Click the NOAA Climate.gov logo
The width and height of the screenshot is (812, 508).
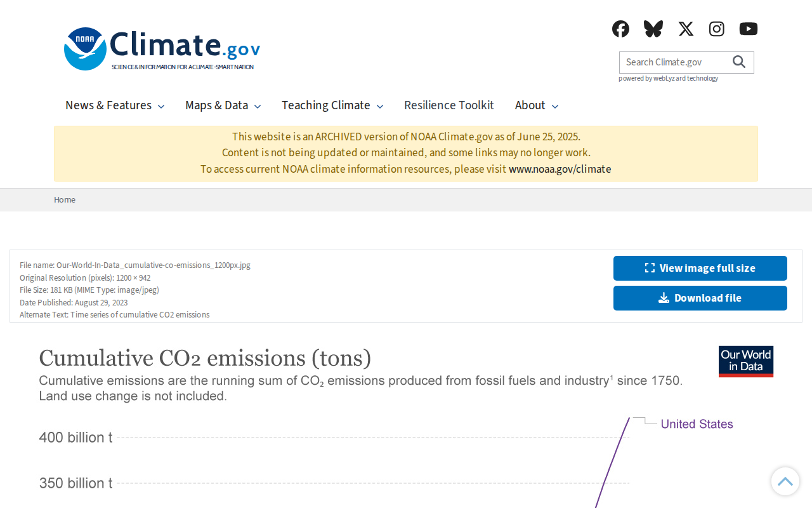pos(162,48)
